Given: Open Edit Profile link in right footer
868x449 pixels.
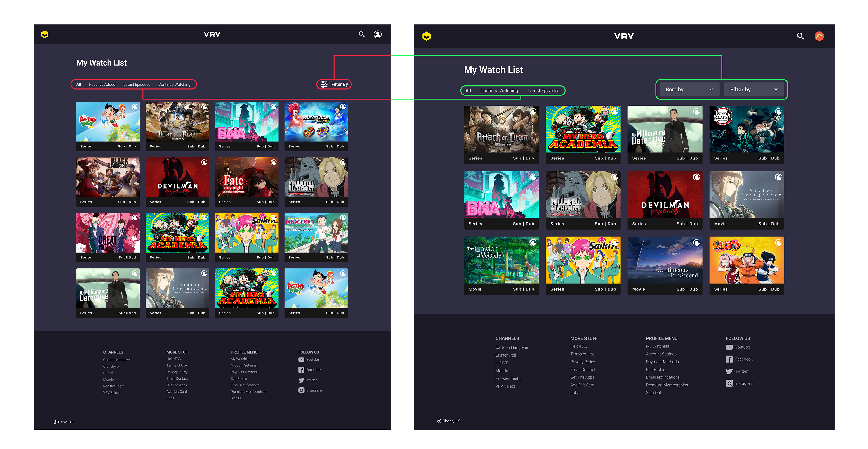Looking at the screenshot, I should [655, 369].
